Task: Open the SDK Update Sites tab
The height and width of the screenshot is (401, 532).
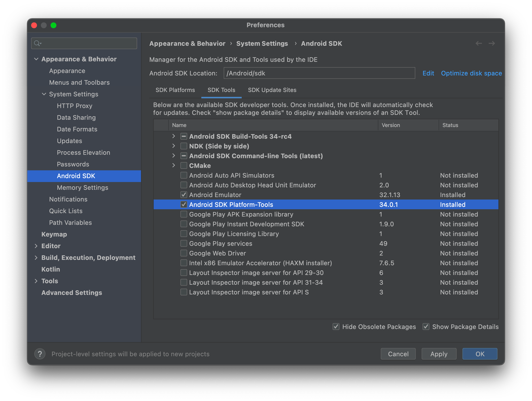Action: [272, 90]
